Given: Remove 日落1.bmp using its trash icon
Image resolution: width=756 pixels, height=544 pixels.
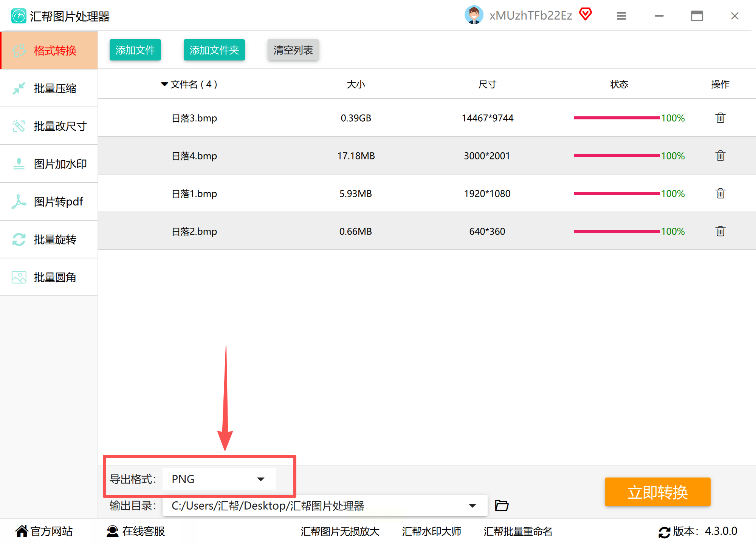Looking at the screenshot, I should pos(720,193).
